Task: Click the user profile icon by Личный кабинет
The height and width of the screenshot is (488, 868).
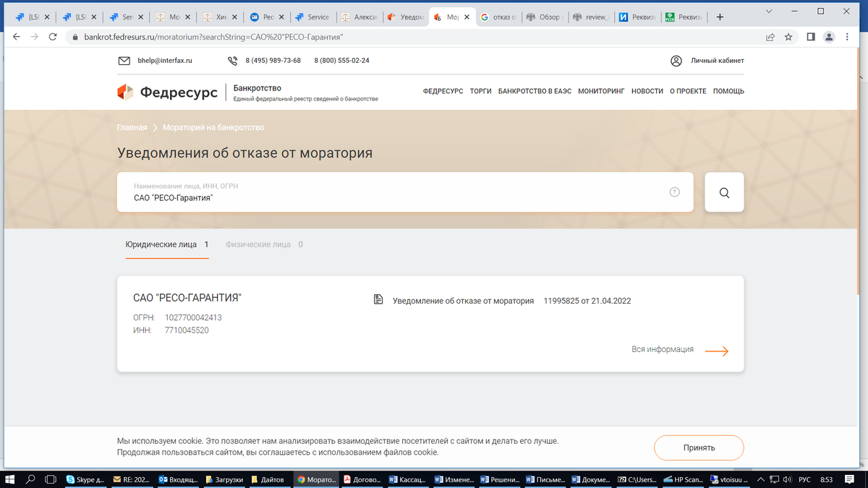Action: 676,61
